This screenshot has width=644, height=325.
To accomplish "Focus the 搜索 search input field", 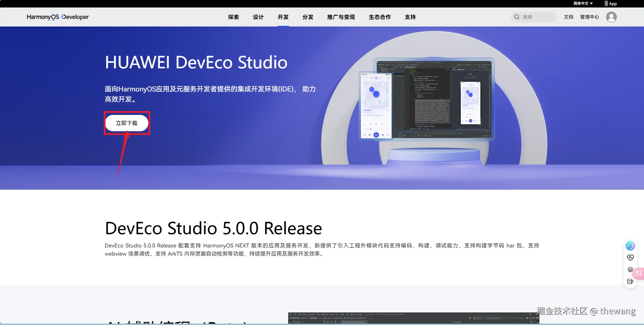I will (534, 17).
